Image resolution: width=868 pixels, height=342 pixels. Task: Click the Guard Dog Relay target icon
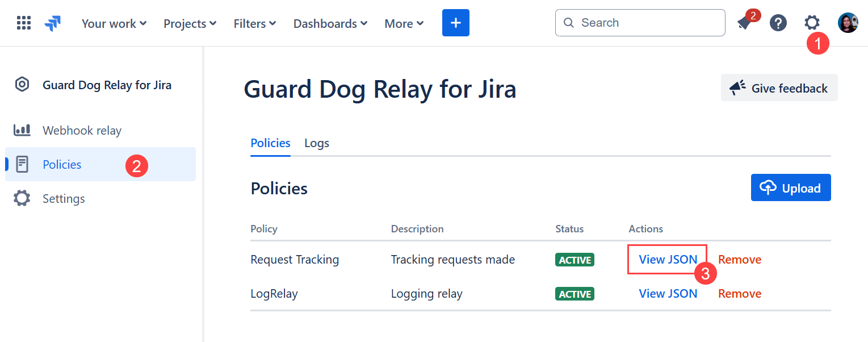point(22,84)
